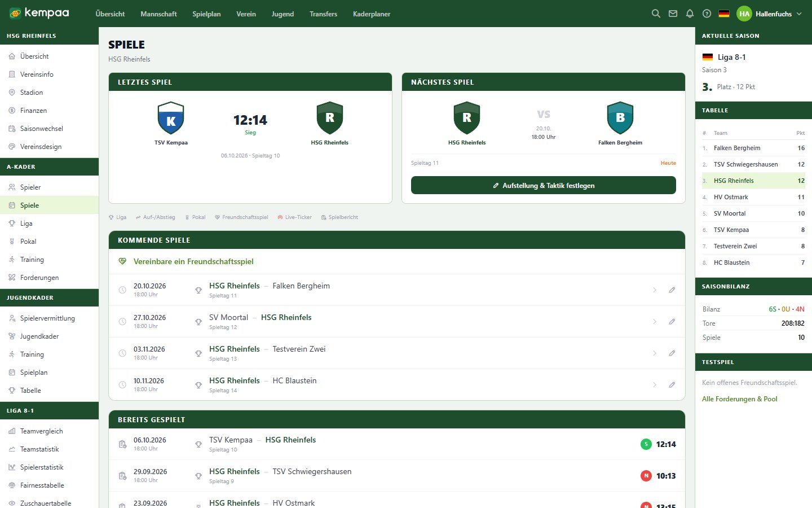Click the Stadion sidebar icon
Screen dimensions: 812x508
(x=12, y=93)
